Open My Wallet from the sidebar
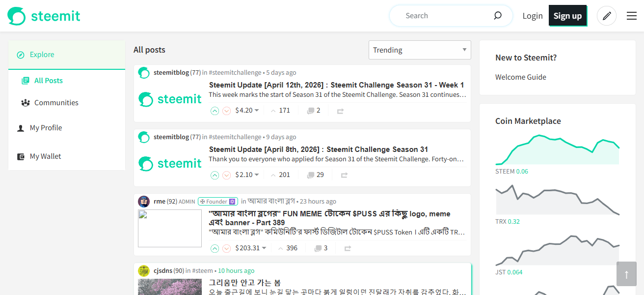 click(46, 156)
